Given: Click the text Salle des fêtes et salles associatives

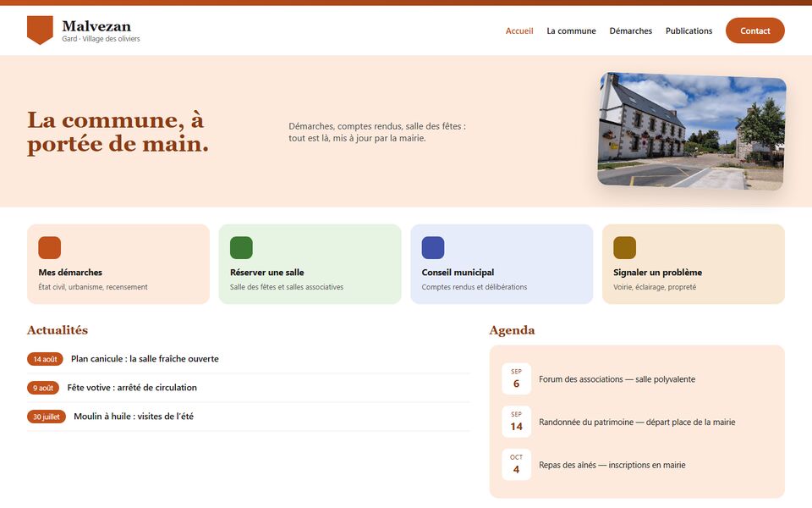Looking at the screenshot, I should coord(287,287).
